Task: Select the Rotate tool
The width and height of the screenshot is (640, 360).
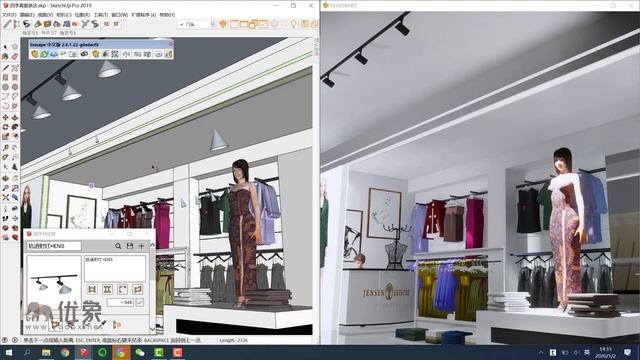Action: click(5, 127)
